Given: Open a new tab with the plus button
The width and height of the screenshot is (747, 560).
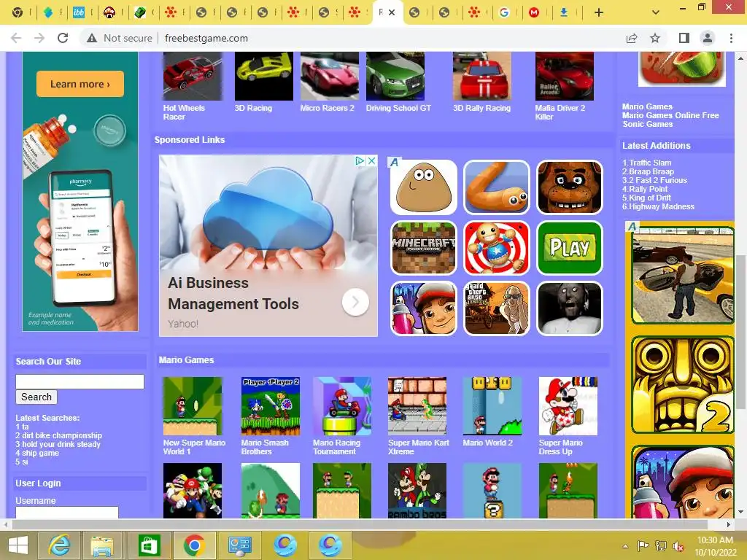Looking at the screenshot, I should tap(599, 13).
